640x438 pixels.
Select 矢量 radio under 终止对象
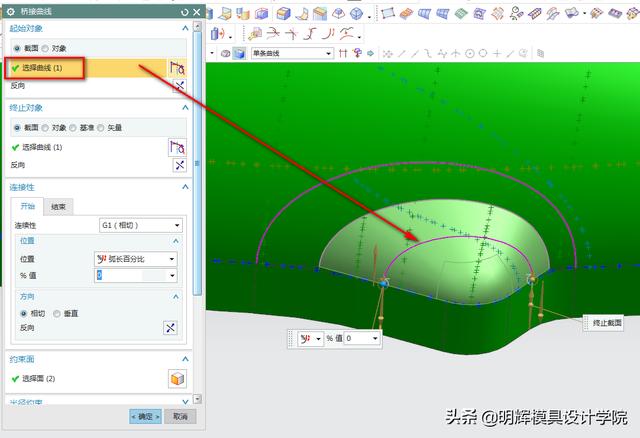click(x=100, y=128)
